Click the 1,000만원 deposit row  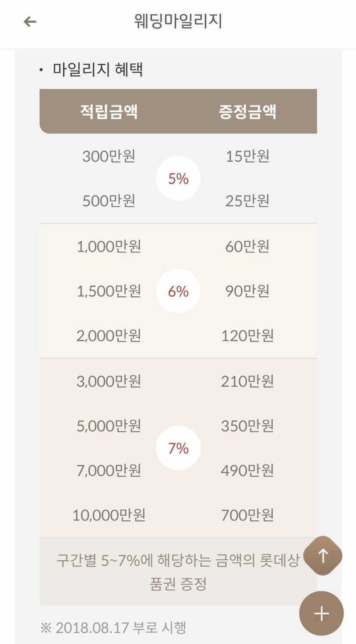click(109, 246)
